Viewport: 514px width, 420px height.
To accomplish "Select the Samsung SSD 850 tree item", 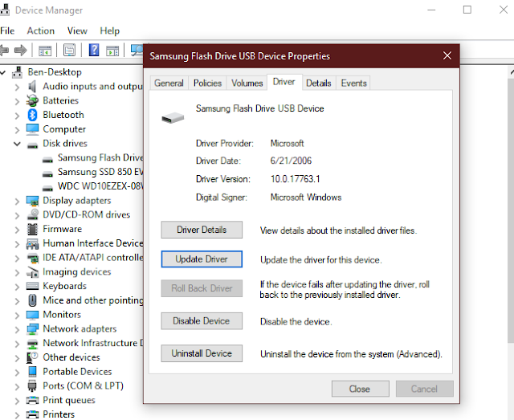I will 100,172.
